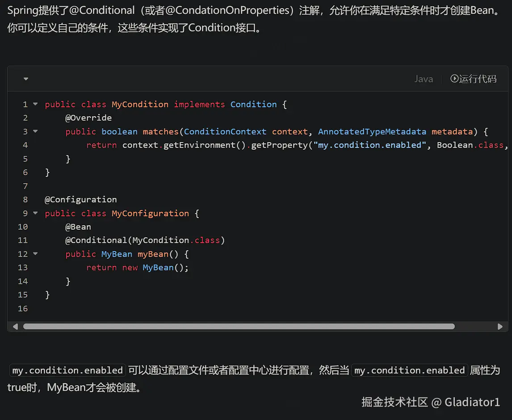
Task: Click getEnvironment() call on line 4
Action: [205, 145]
